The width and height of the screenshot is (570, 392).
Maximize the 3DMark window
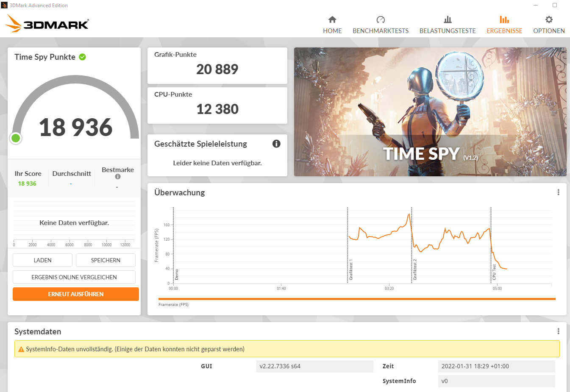[x=555, y=5]
